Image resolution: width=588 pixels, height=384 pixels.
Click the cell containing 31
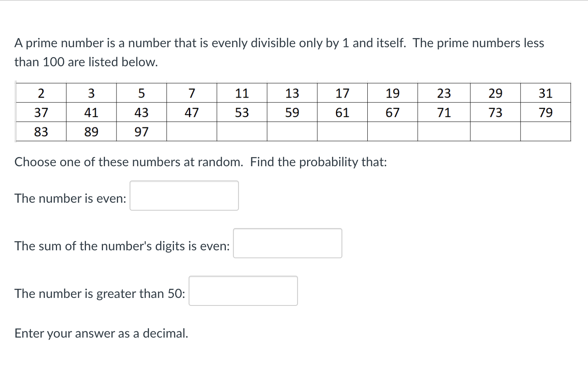click(x=546, y=93)
